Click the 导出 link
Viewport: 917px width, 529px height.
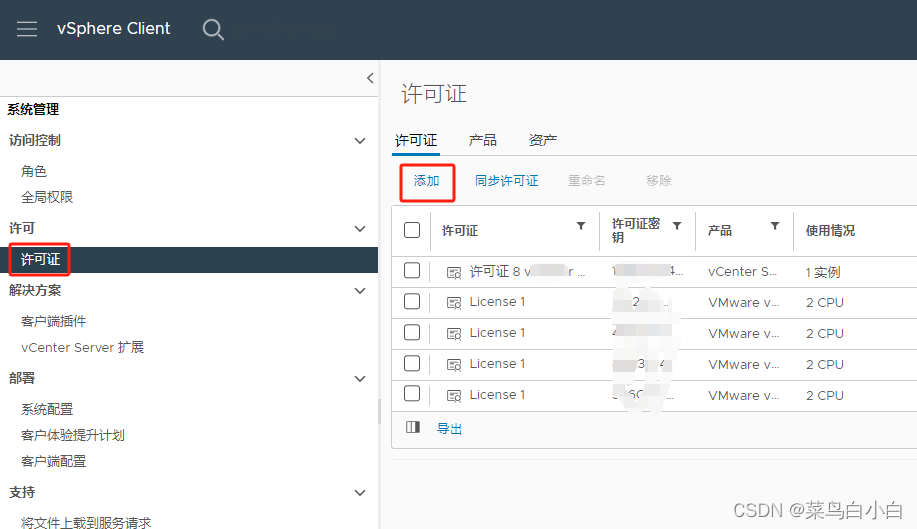click(450, 428)
